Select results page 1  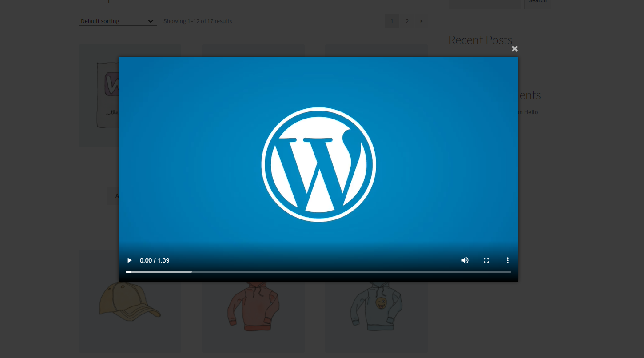[x=392, y=21]
